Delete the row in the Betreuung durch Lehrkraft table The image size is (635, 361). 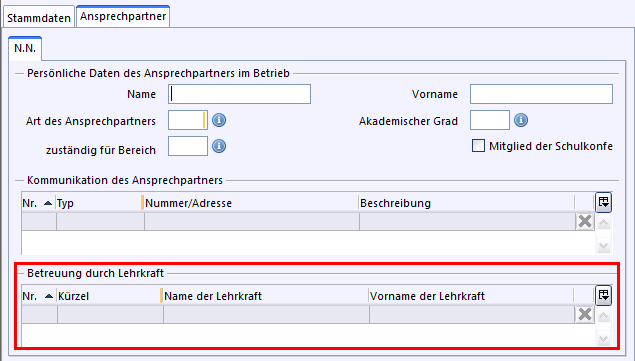point(585,314)
